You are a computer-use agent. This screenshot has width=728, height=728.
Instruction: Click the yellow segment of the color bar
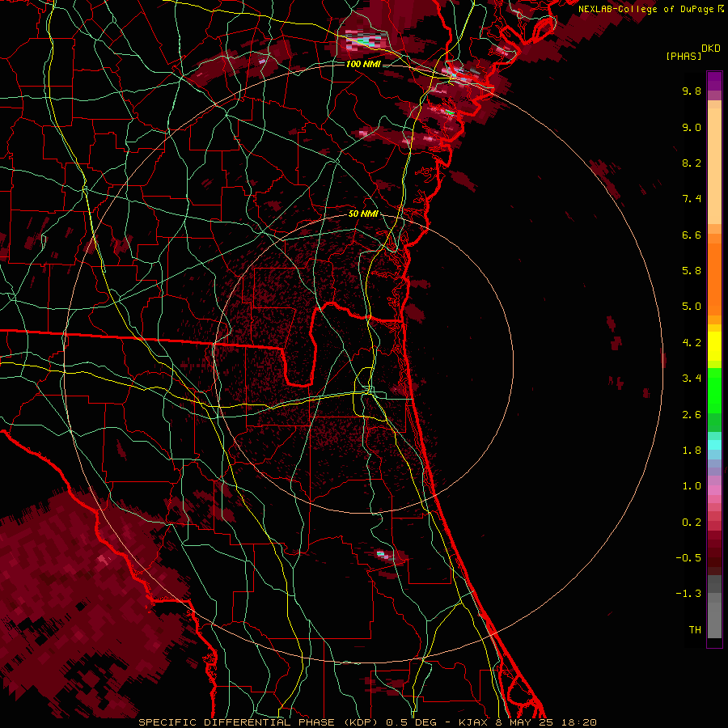point(714,346)
